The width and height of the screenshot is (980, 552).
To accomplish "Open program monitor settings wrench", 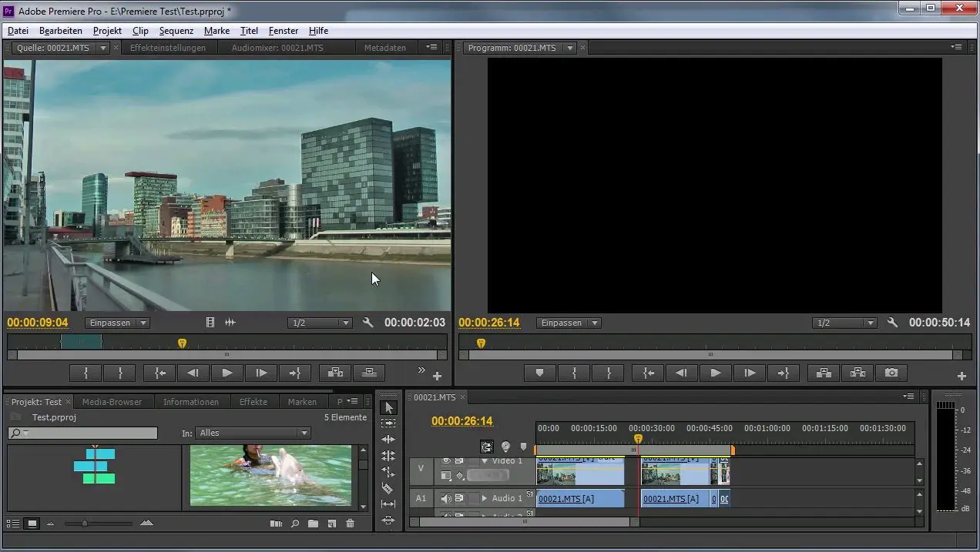I will (892, 323).
